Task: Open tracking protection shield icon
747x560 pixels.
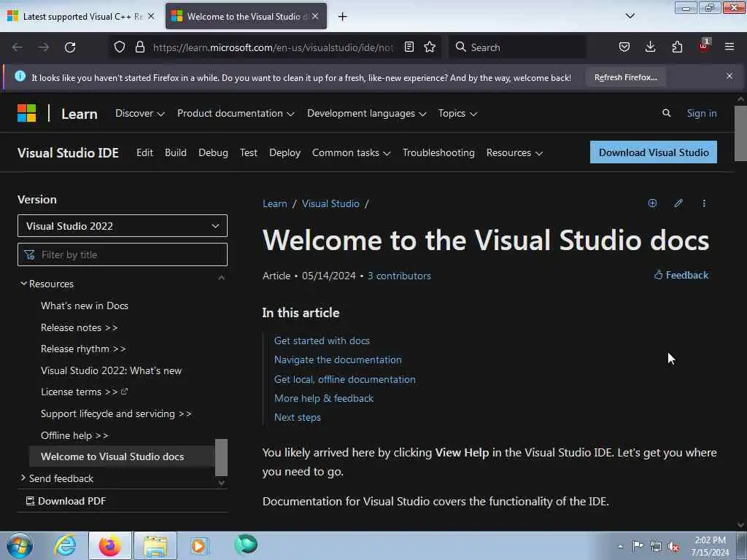Action: (120, 47)
